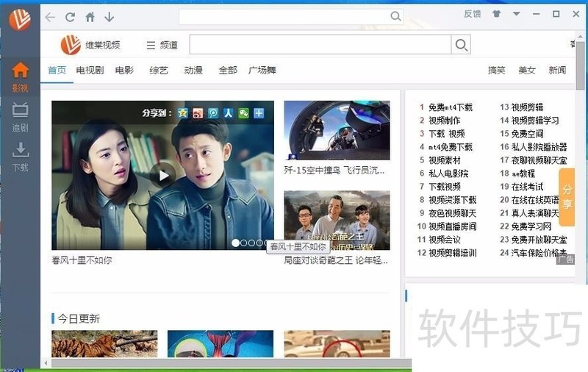This screenshot has width=588, height=372.
Task: Select the third carousel dot
Action: coord(251,243)
